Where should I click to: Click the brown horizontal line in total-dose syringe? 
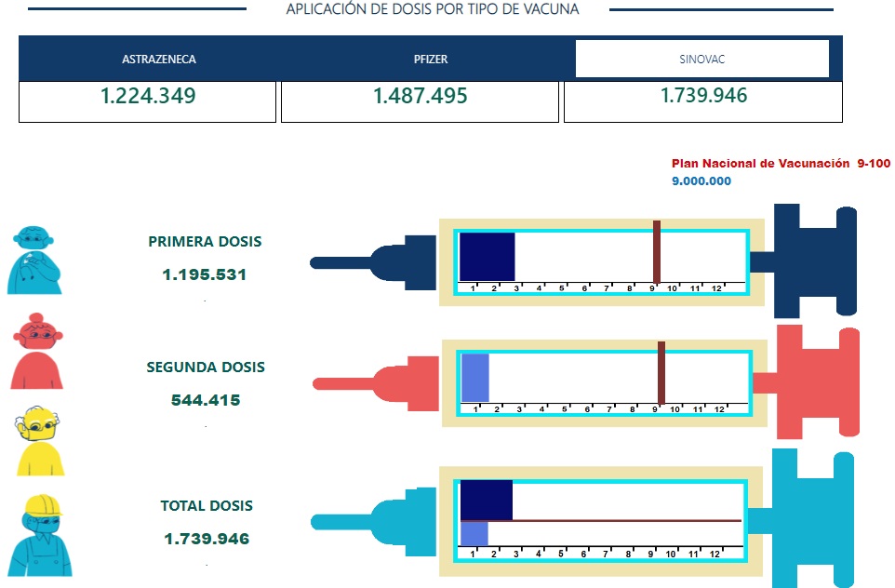600,521
